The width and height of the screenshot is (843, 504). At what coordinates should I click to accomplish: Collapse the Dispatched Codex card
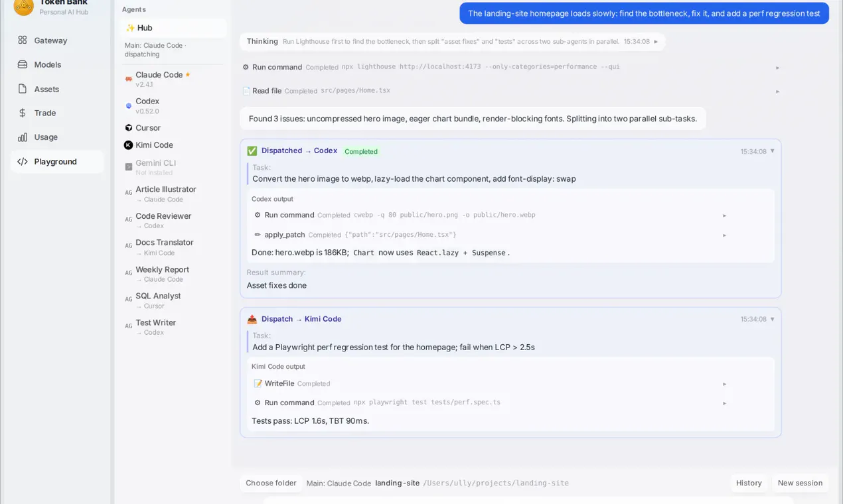(x=772, y=151)
